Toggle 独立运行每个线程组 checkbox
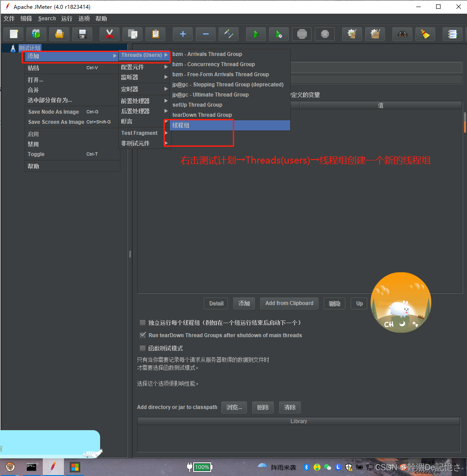Viewport: 467px width, 476px height. [142, 322]
